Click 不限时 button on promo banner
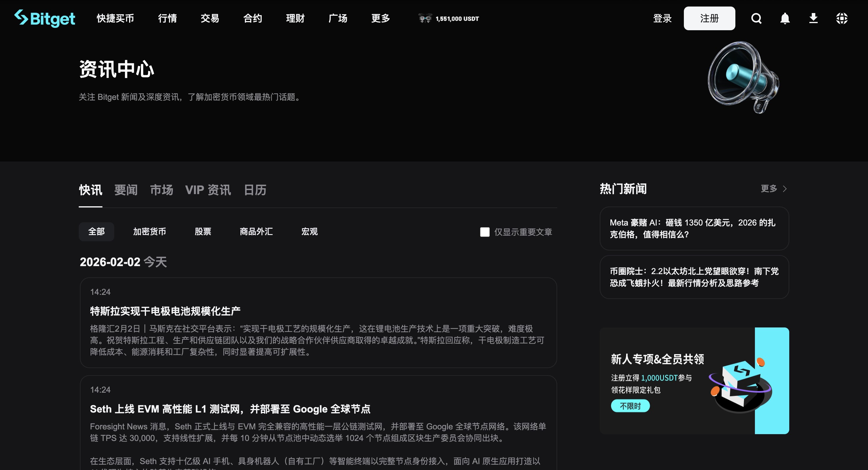 coord(630,406)
